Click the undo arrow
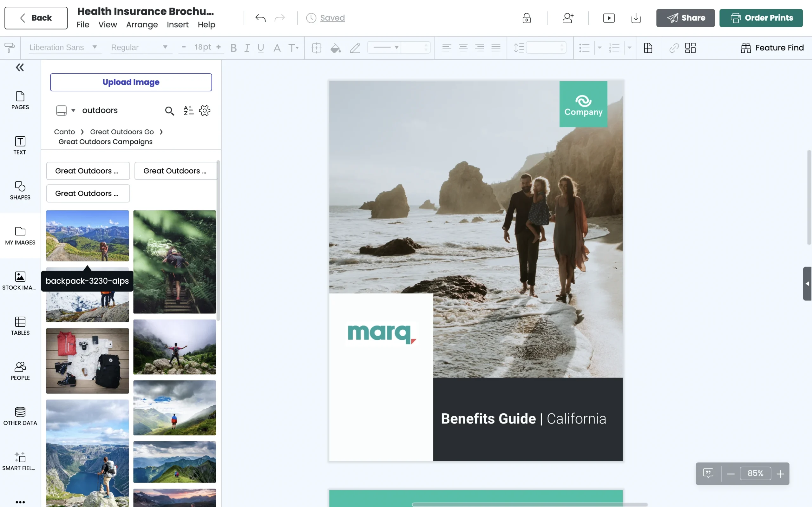 pos(260,18)
